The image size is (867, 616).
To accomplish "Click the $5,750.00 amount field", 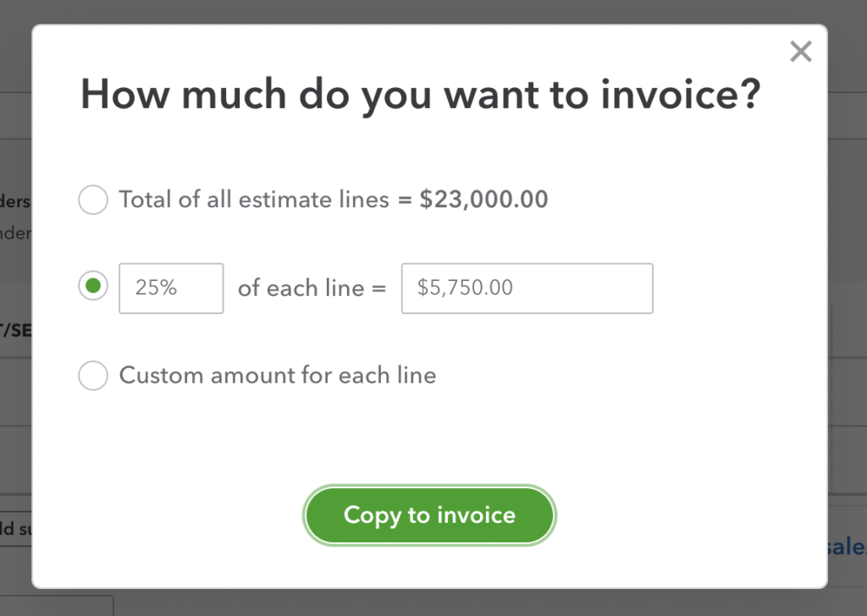I will click(527, 289).
